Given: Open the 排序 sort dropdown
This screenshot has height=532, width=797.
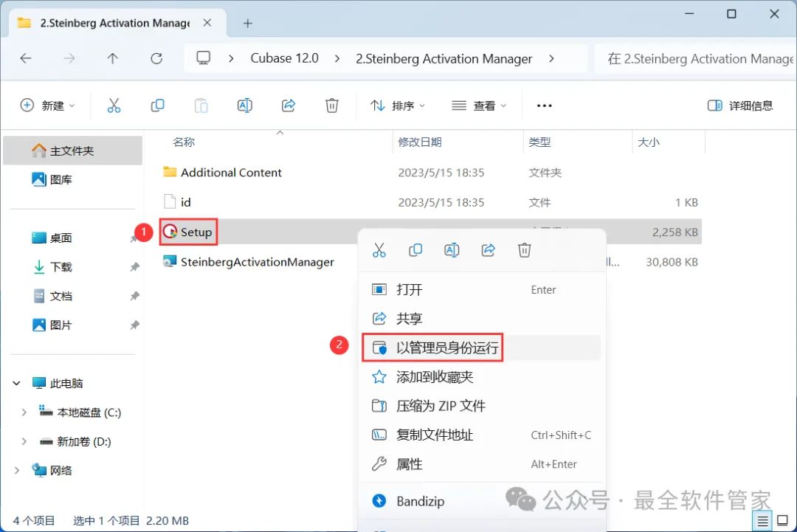Looking at the screenshot, I should point(398,106).
